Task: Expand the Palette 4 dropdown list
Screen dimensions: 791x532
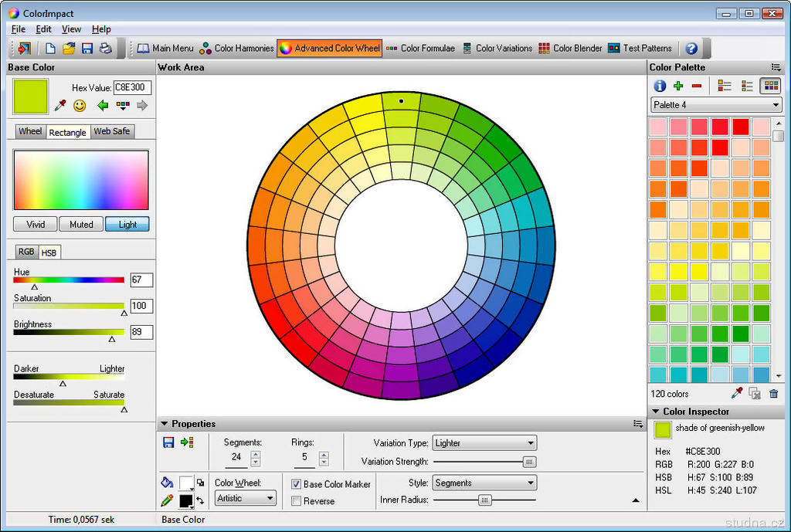Action: pyautogui.click(x=716, y=105)
